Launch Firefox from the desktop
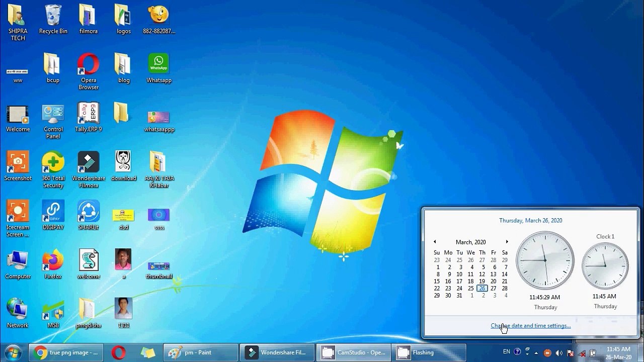644x362 pixels. click(53, 264)
